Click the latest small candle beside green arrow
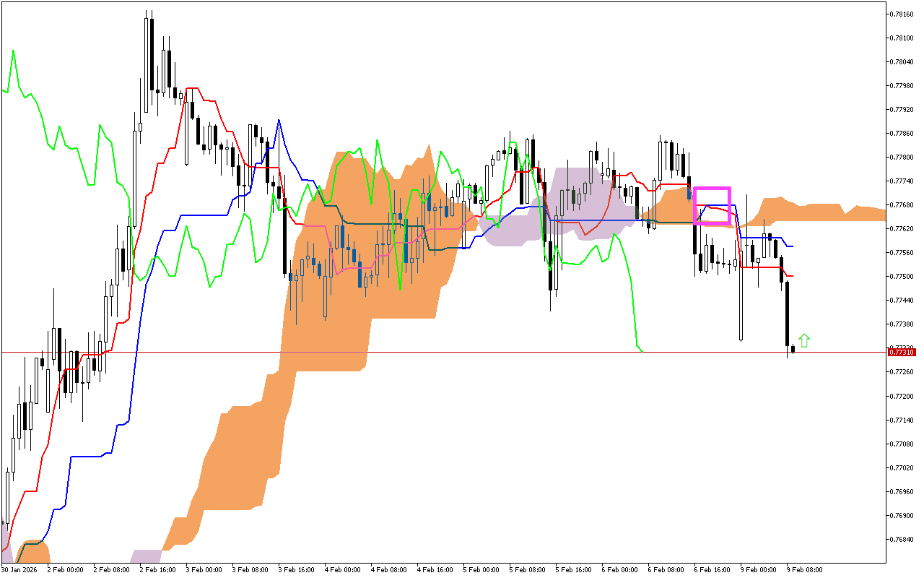 [793, 350]
